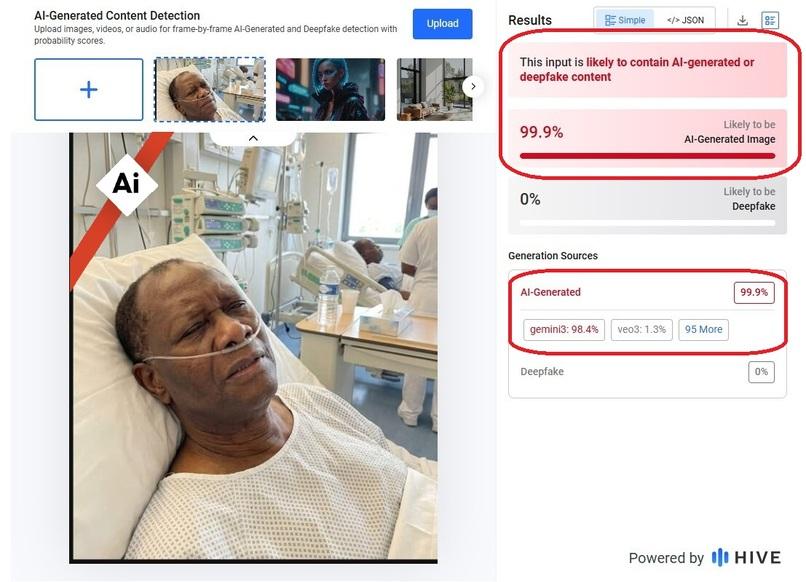
Task: Click the Deepfake 0% source badge
Action: tap(761, 372)
